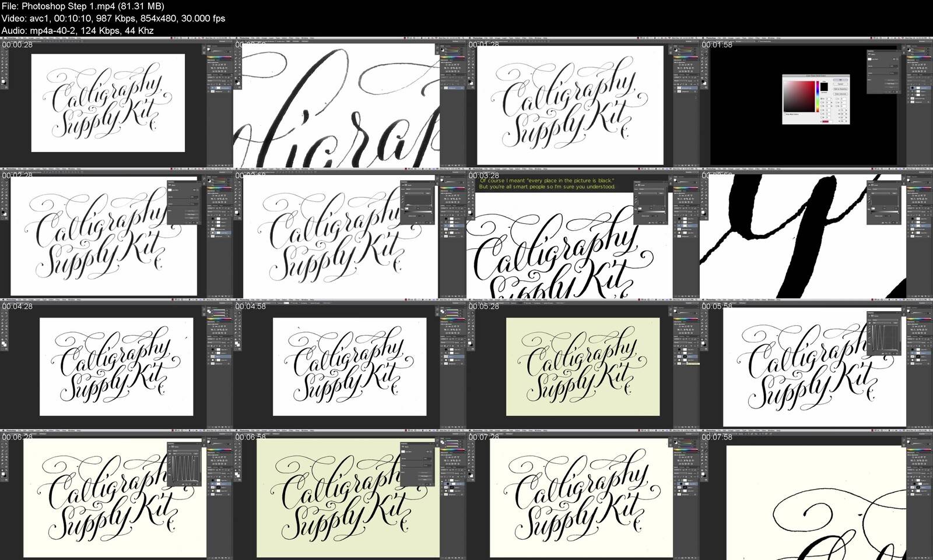Open the close-up stroke frame stamped 00:03:58
This screenshot has height=560, width=933.
tap(816, 233)
